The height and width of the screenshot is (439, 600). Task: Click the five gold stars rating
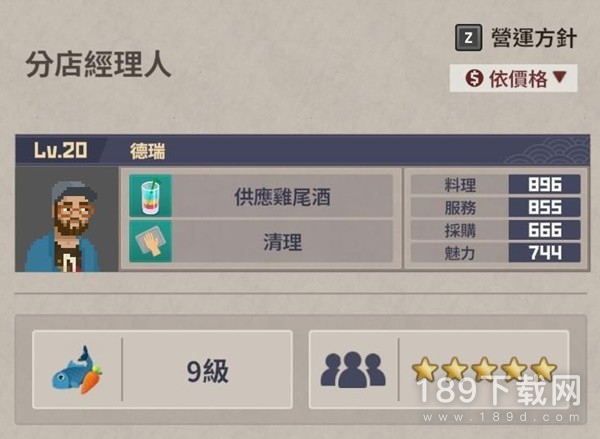[484, 370]
